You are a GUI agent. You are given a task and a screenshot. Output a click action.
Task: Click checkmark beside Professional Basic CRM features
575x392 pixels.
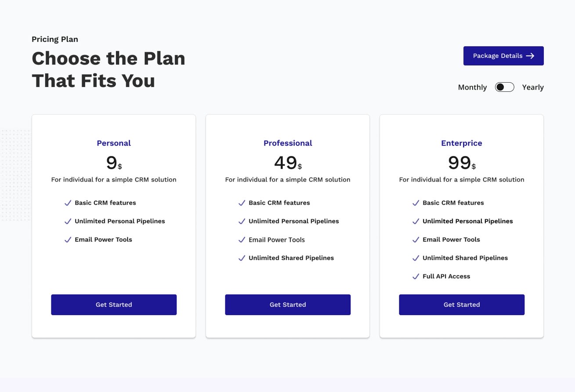pos(242,203)
